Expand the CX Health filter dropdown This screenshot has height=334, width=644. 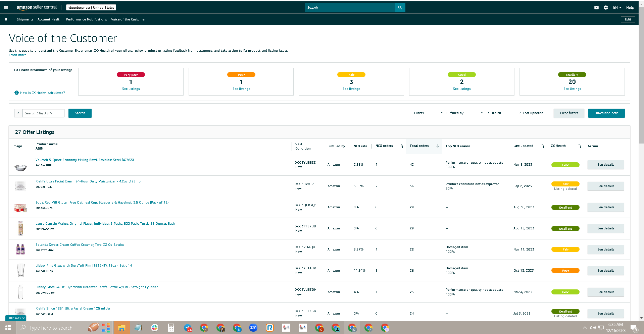491,113
